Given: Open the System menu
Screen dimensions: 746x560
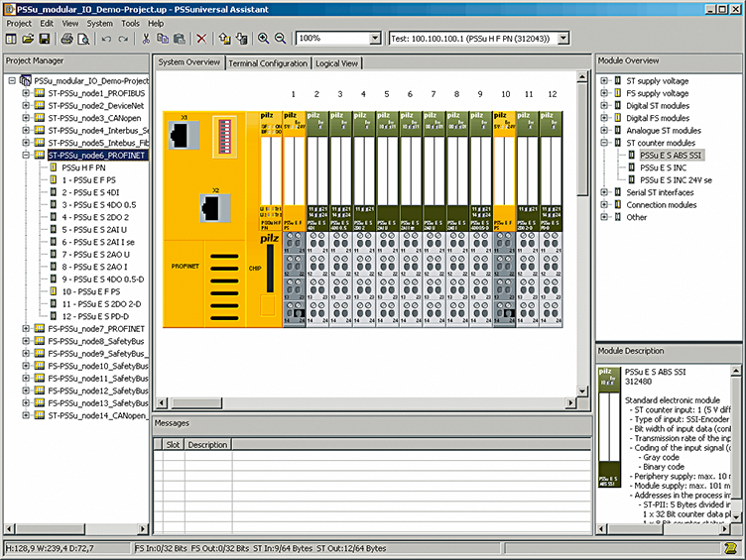Looking at the screenshot, I should [99, 23].
